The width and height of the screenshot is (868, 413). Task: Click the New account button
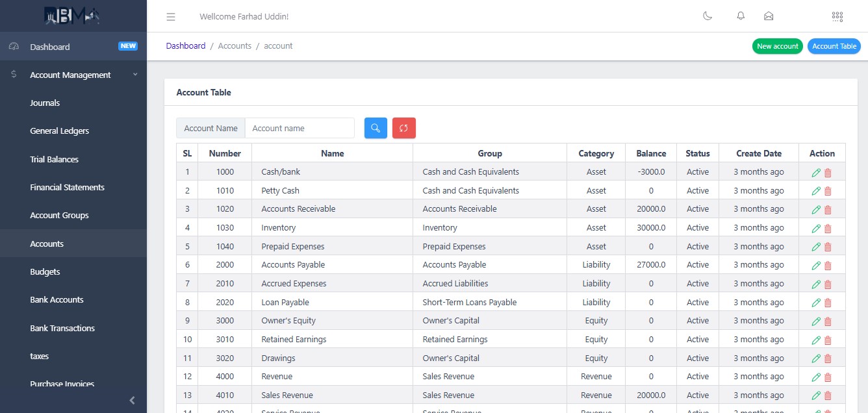pos(778,46)
